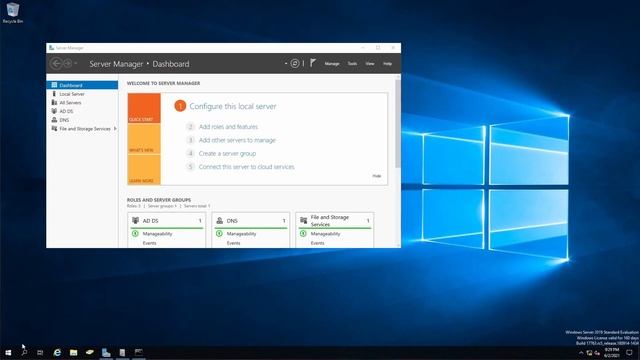
Task: Open the Manage menu
Action: click(332, 64)
